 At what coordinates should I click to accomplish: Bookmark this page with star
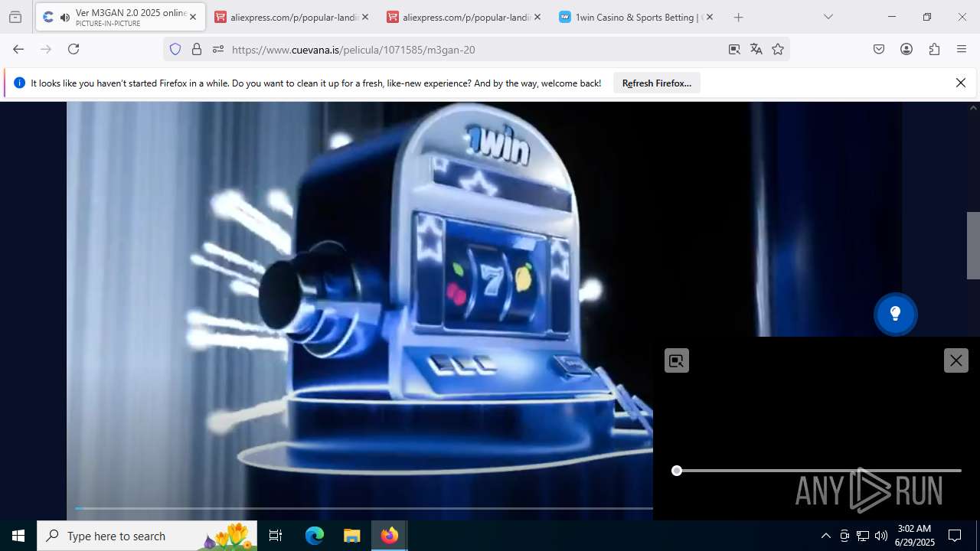[x=778, y=49]
